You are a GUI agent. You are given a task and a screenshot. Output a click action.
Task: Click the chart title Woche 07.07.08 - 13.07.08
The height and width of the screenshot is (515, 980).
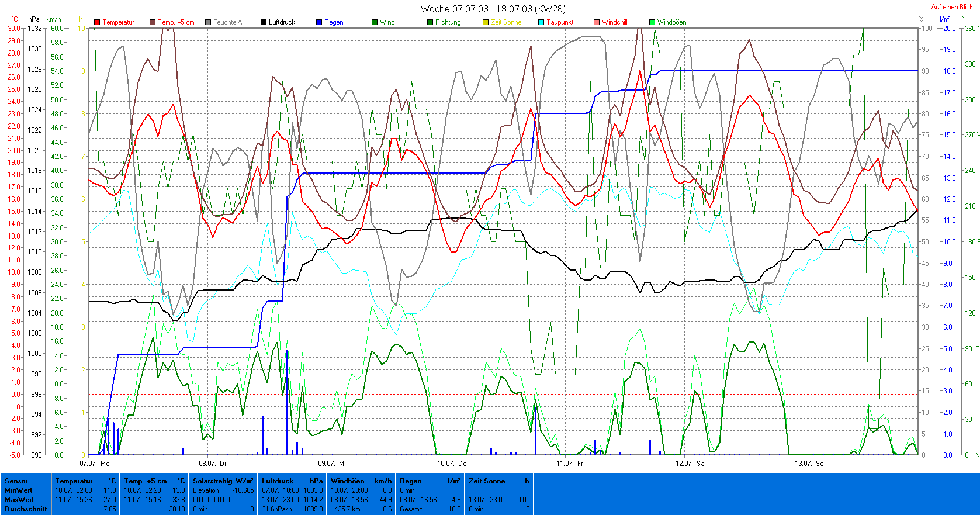click(x=493, y=9)
